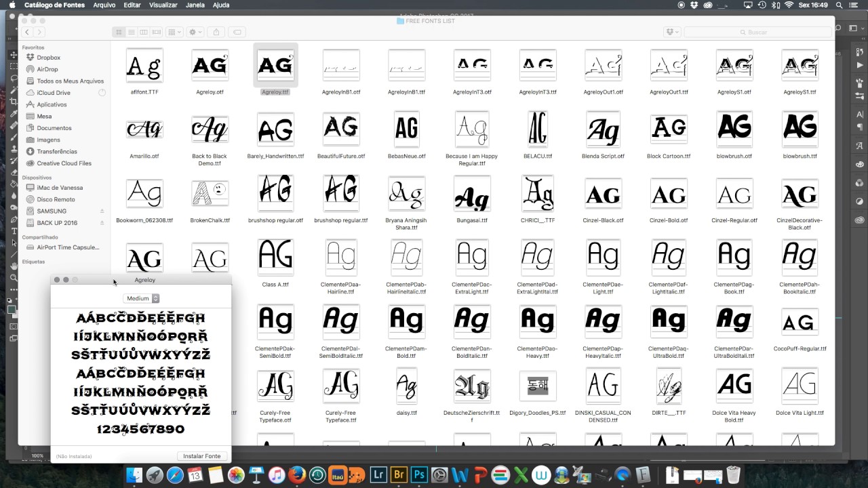
Task: Switch to Photoshop in the Dock
Action: pos(419,475)
